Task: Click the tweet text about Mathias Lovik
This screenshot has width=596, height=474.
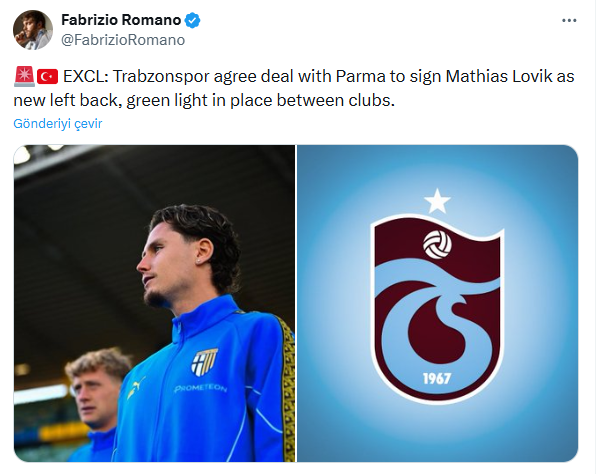Action: pos(293,88)
